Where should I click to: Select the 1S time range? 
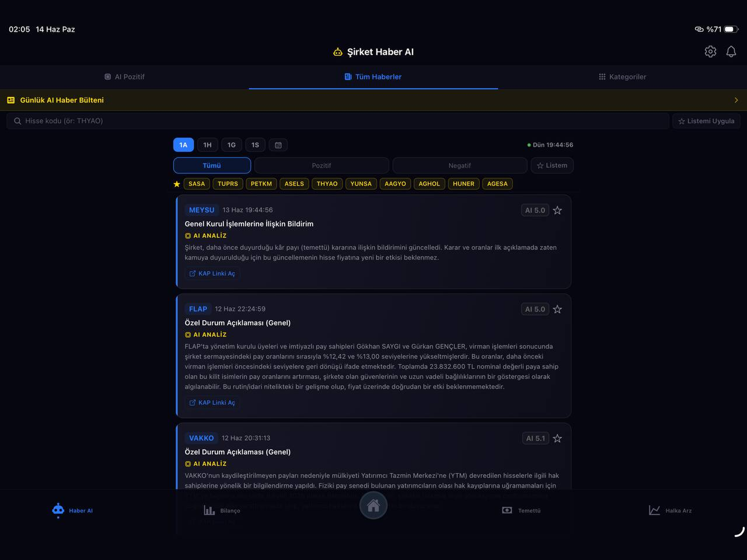255,145
